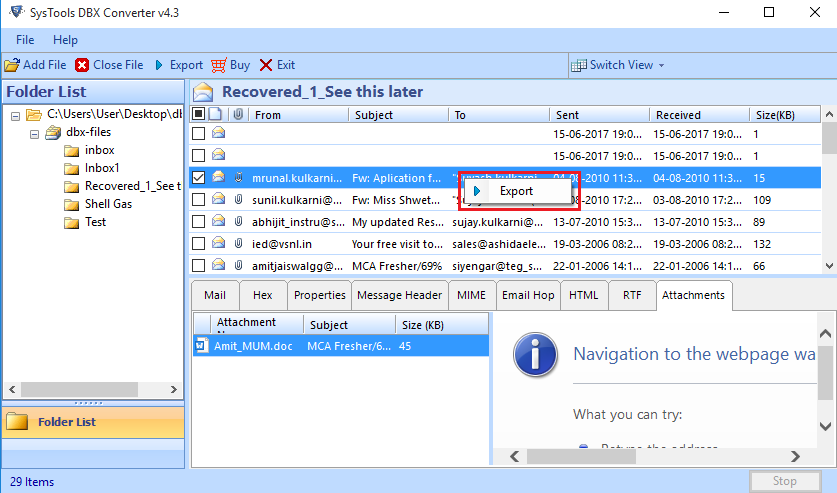The height and width of the screenshot is (493, 837).
Task: Click the 29 Items status text
Action: click(x=32, y=482)
